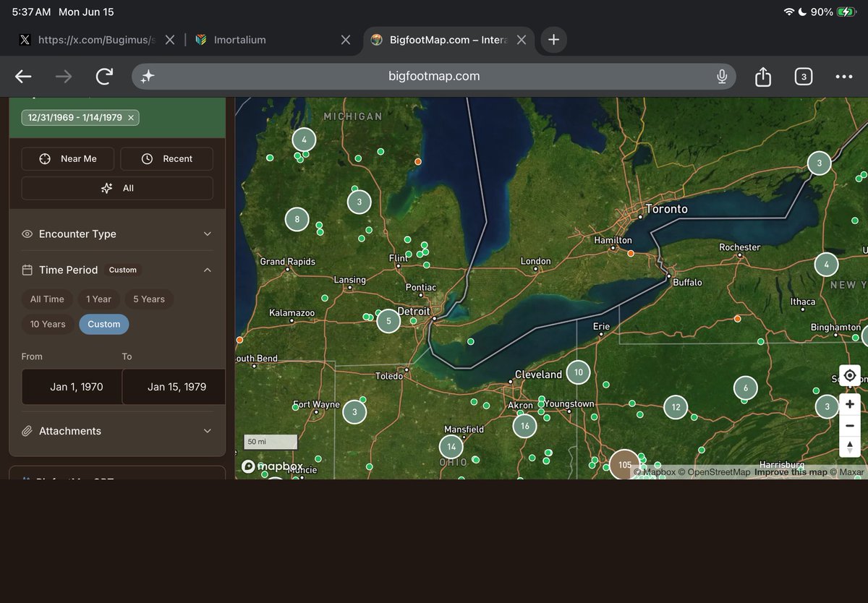The image size is (868, 603).
Task: Tap the Wi-Fi icon in status bar
Action: 788,12
